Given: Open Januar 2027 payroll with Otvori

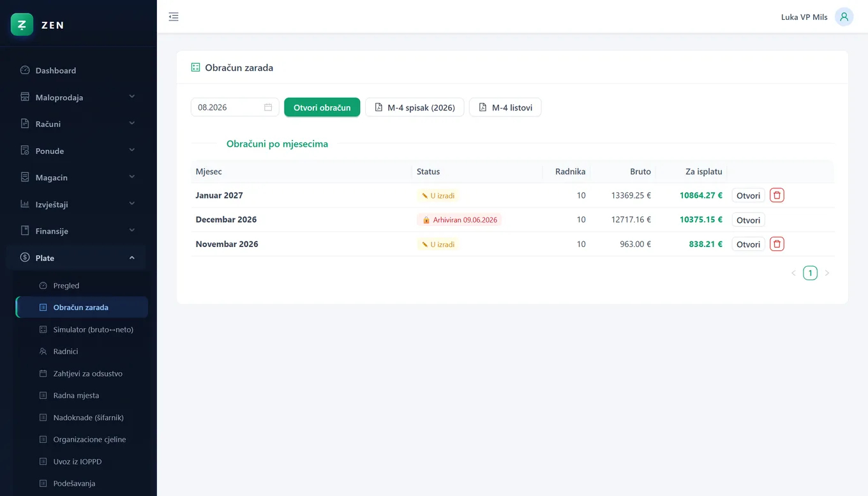Looking at the screenshot, I should pos(748,195).
